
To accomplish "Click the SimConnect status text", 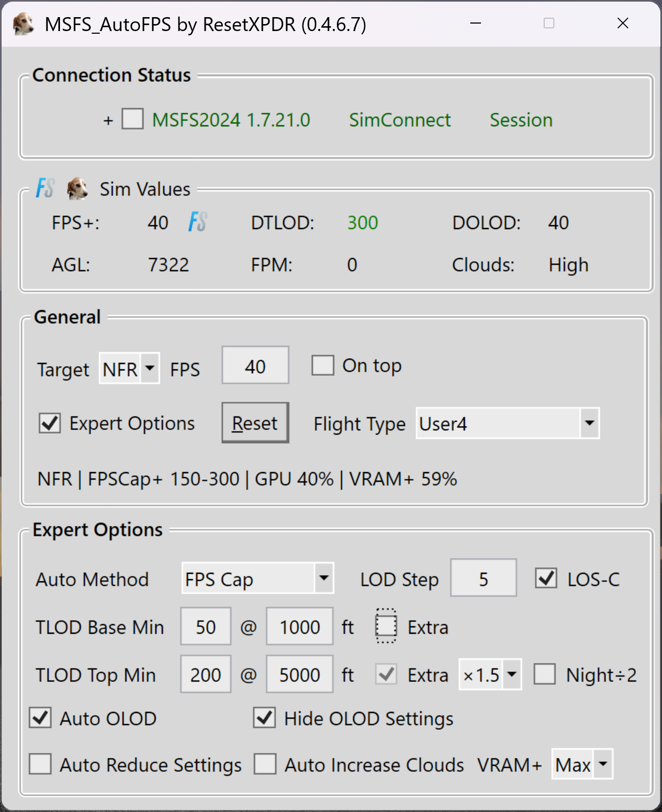I will click(400, 120).
